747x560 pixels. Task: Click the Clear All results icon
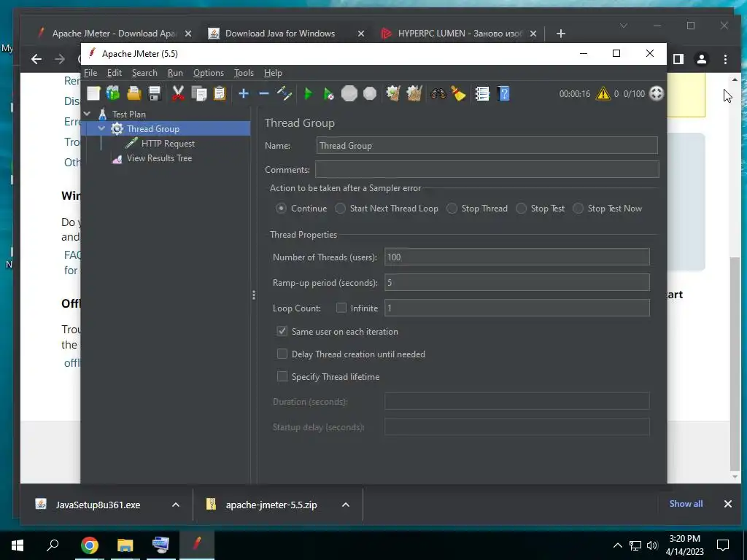point(414,93)
